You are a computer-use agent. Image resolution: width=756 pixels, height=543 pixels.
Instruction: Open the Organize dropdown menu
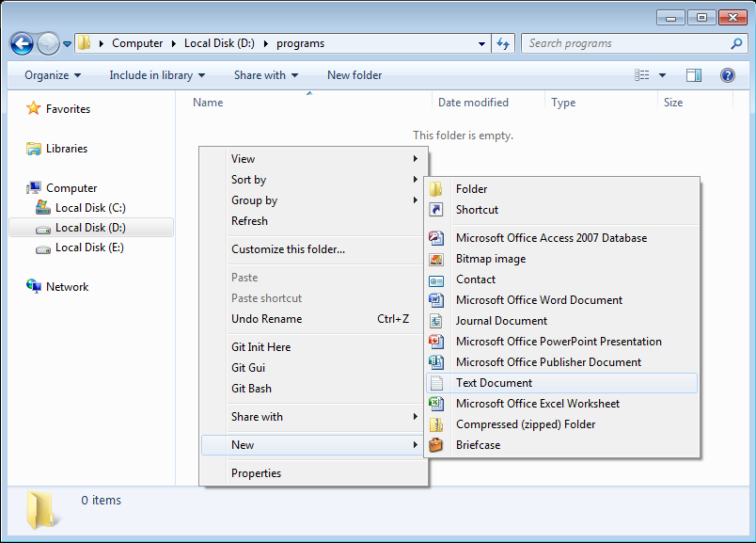click(53, 75)
